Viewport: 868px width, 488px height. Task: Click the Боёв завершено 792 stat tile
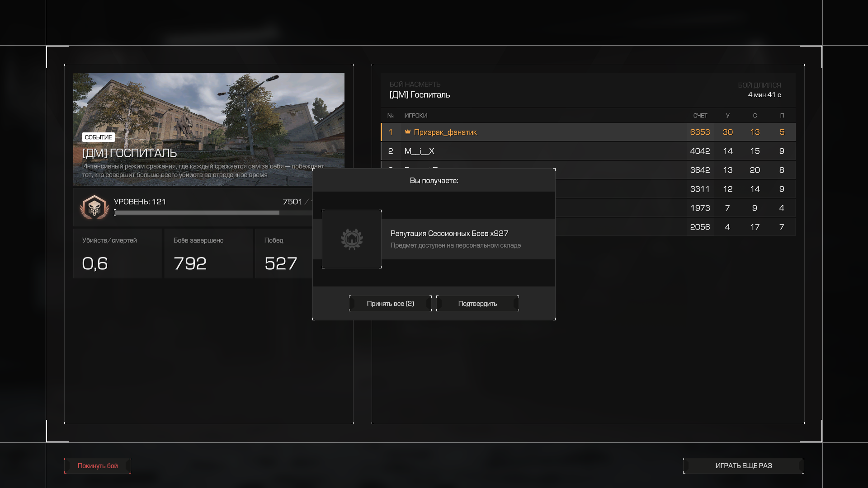pyautogui.click(x=208, y=253)
